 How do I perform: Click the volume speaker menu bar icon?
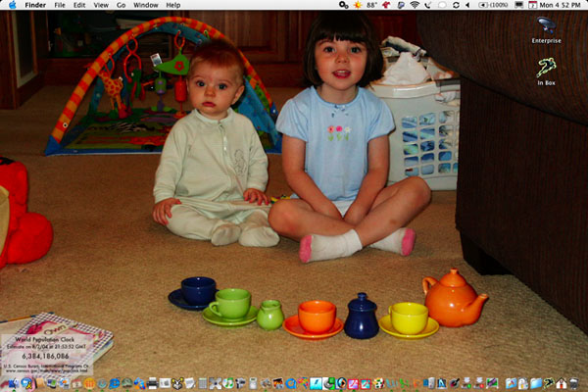(x=467, y=5)
